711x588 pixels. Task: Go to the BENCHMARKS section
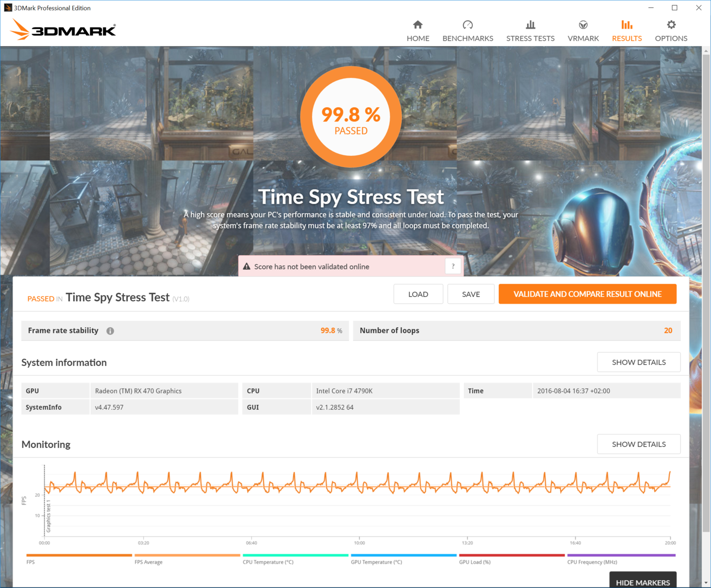468,31
